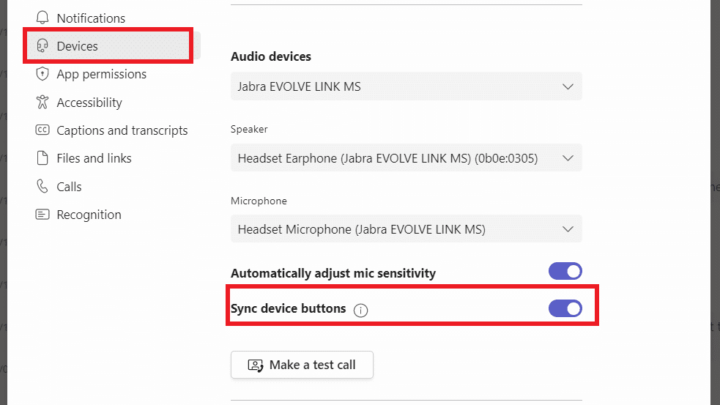Click the Calls phone icon
Screen dimensions: 720x405
click(42, 186)
